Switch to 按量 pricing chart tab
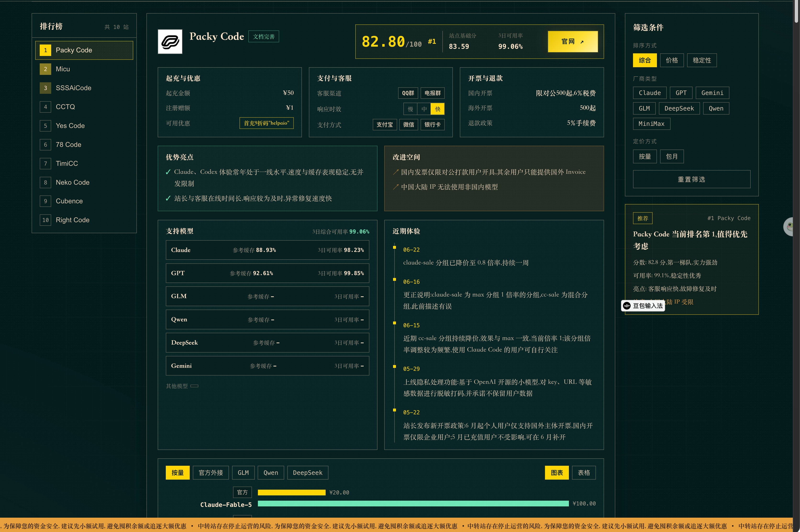The height and width of the screenshot is (532, 800). pyautogui.click(x=178, y=473)
